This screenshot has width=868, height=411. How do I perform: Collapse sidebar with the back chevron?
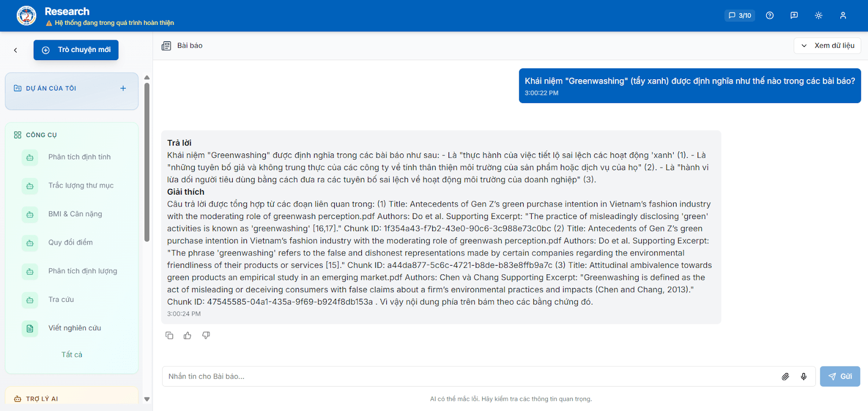coord(16,50)
